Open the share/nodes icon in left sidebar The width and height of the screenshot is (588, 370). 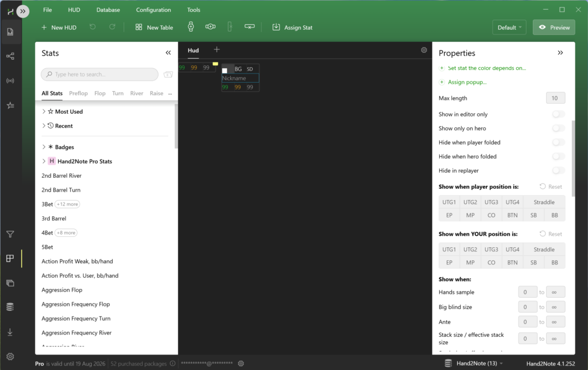[10, 56]
